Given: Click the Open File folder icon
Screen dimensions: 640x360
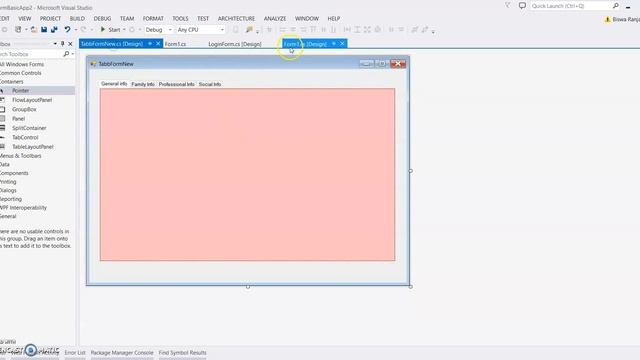Looking at the screenshot, I should (34, 29).
